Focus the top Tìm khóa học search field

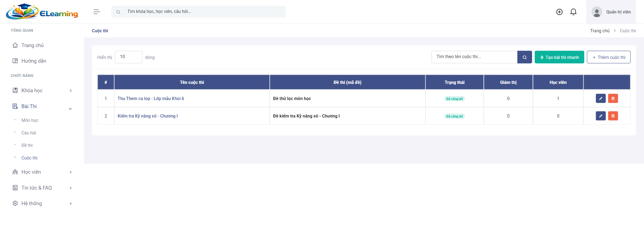(x=199, y=12)
